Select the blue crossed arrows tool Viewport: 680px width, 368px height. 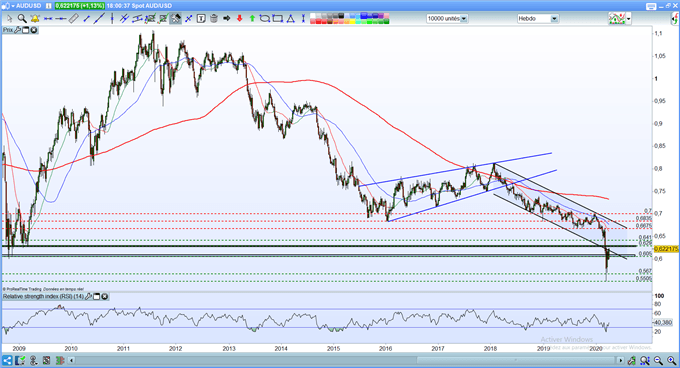tap(189, 19)
